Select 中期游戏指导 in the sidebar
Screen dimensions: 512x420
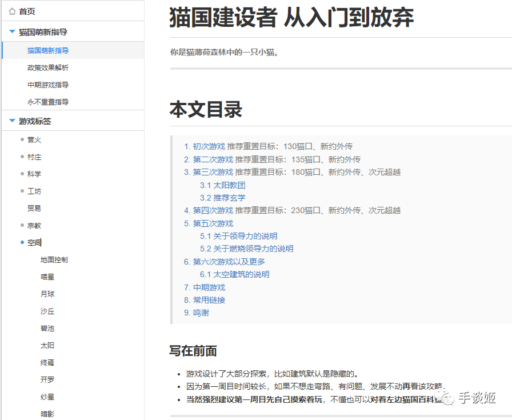48,85
